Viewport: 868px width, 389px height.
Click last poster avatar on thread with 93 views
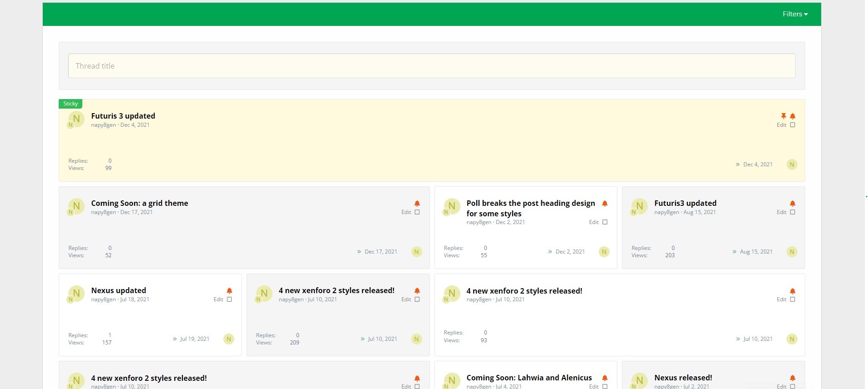pos(792,339)
